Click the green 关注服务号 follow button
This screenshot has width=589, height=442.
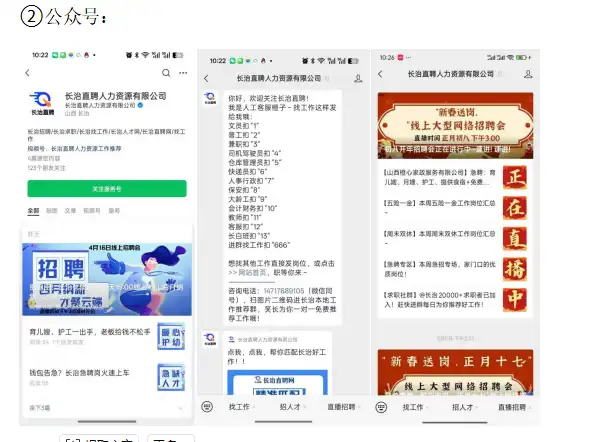tap(107, 189)
